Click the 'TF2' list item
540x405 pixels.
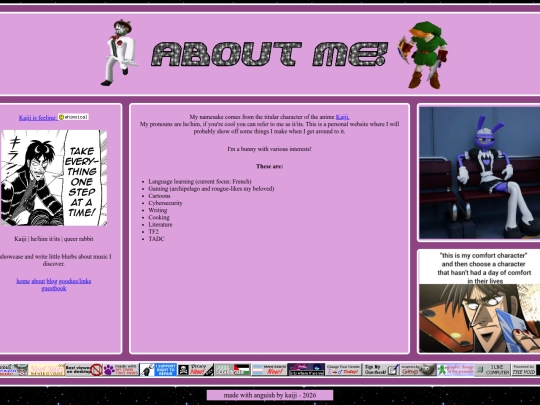pyautogui.click(x=153, y=232)
